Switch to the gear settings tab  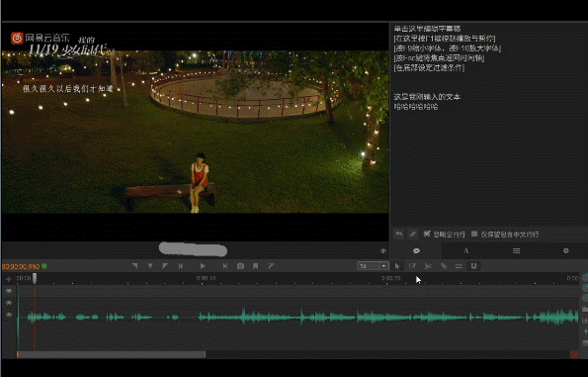click(x=566, y=250)
